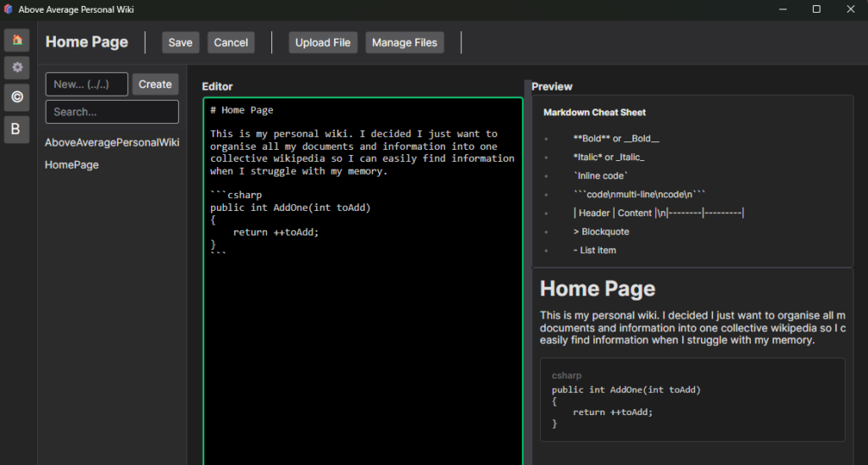Click the '# Home Page' line in the editor
Viewport: 868px width, 465px height.
point(242,110)
